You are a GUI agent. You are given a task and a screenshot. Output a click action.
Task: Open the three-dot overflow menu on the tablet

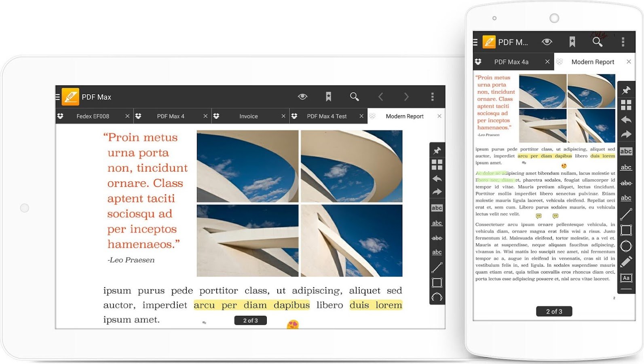point(432,97)
